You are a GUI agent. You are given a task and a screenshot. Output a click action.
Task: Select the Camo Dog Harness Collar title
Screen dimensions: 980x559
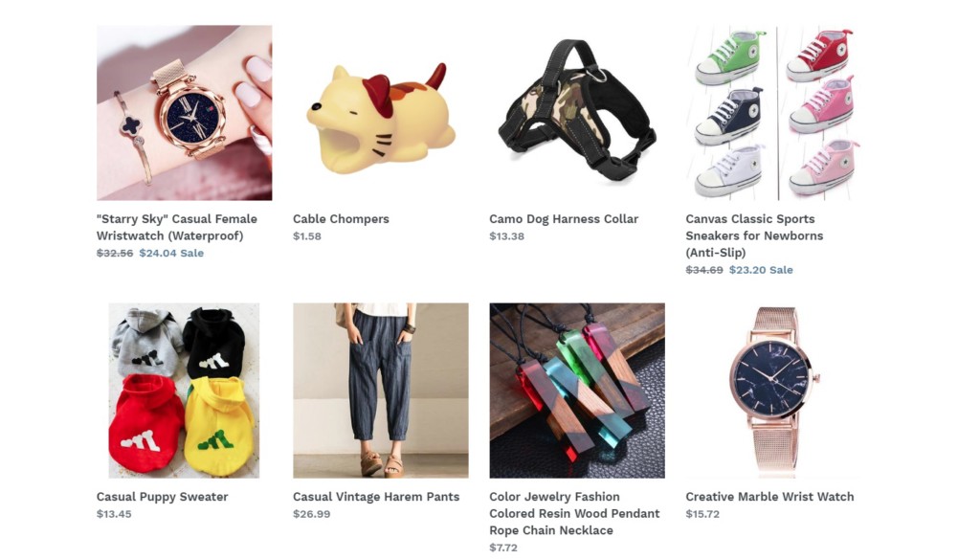coord(564,219)
